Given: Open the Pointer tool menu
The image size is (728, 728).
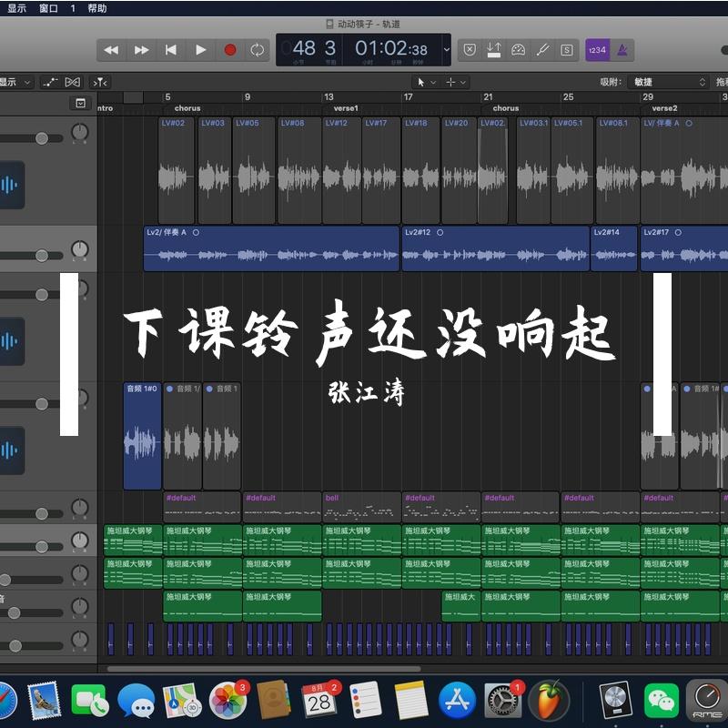Looking at the screenshot, I should coord(426,82).
